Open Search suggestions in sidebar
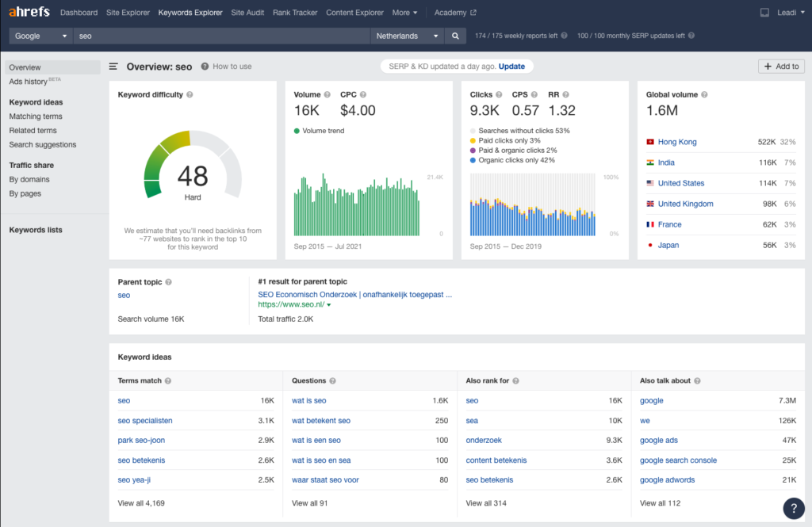 click(x=43, y=144)
